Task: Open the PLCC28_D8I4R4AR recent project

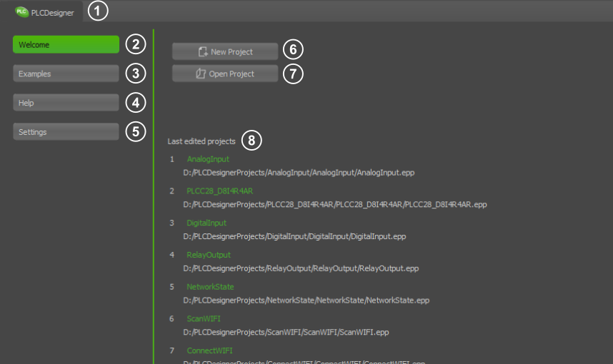Action: [219, 191]
